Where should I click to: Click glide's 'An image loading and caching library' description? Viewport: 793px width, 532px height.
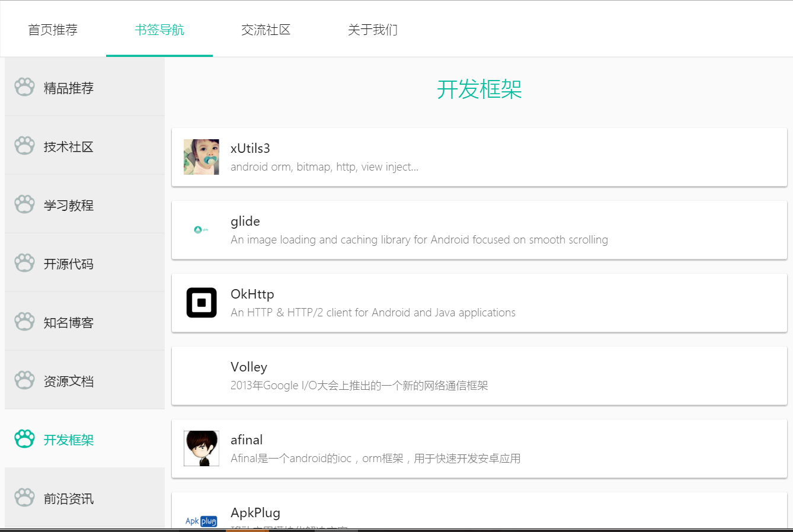(x=420, y=240)
